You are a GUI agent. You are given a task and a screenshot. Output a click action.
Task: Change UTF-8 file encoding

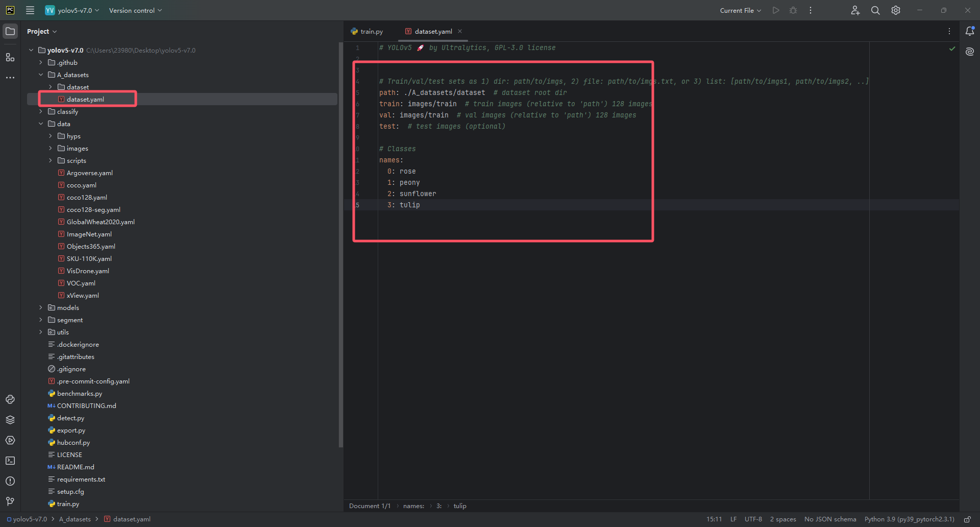(x=753, y=519)
